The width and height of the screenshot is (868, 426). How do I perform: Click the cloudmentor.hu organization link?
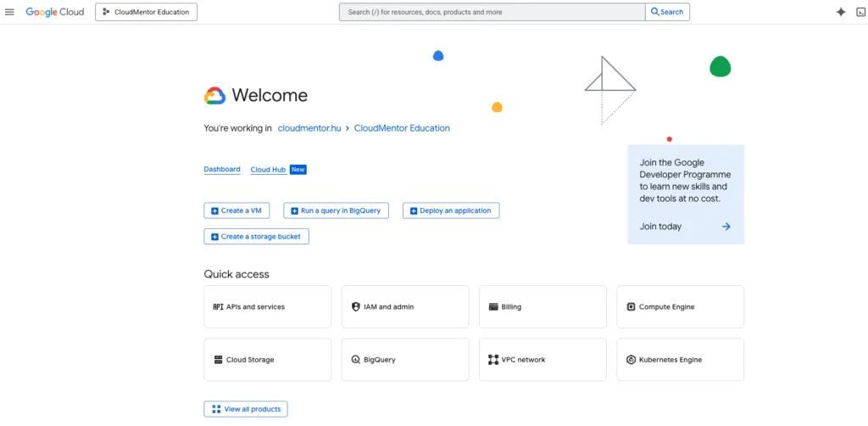point(309,128)
